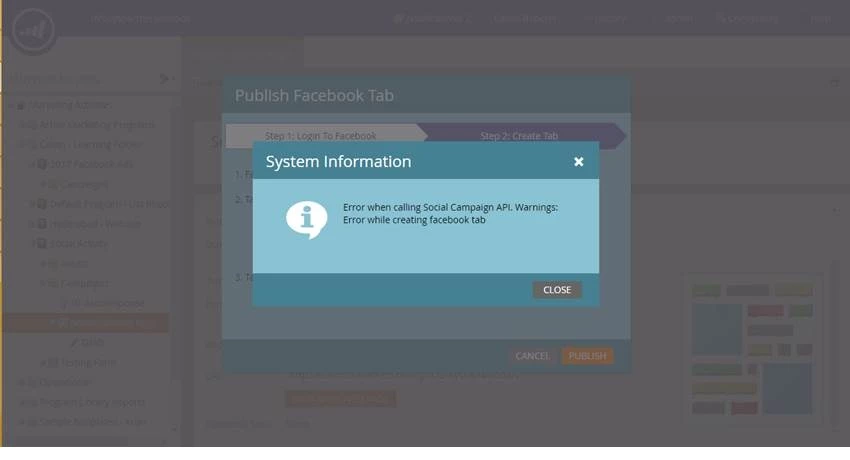850x460 pixels.
Task: Select Marketing Activities tree root
Action: pos(64,105)
